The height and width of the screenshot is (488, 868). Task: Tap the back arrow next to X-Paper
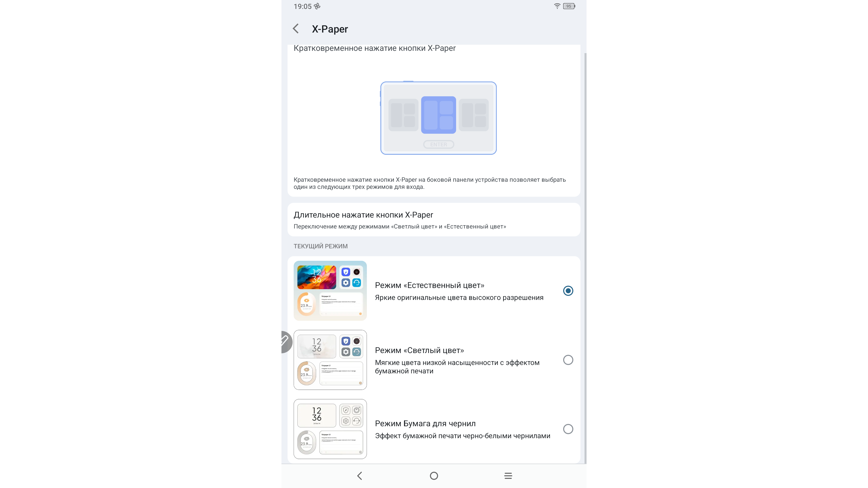coord(296,29)
